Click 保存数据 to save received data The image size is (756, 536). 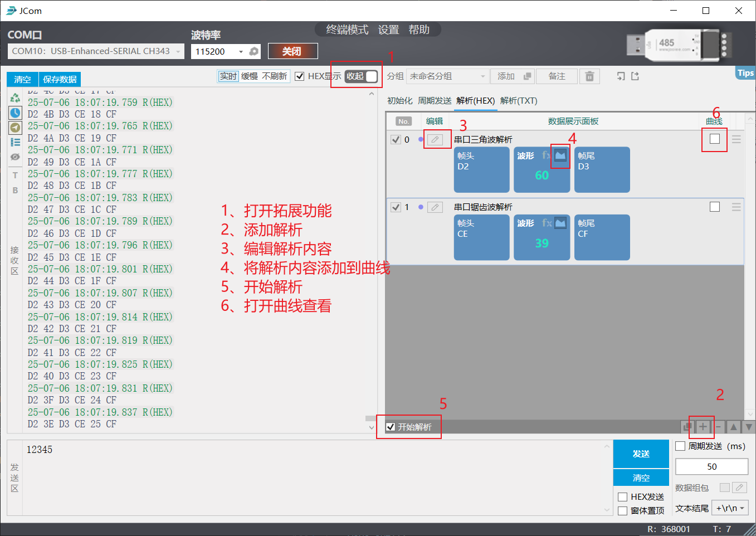pos(60,79)
